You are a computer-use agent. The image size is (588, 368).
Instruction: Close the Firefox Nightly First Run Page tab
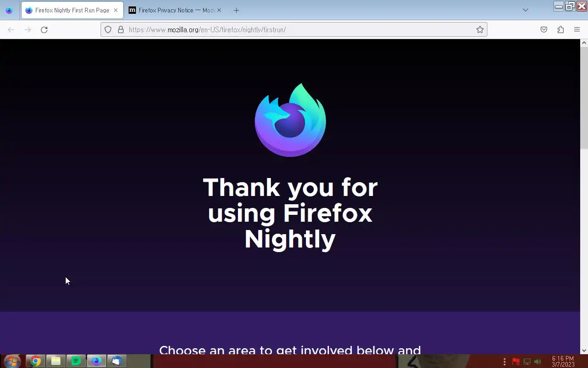pyautogui.click(x=116, y=10)
